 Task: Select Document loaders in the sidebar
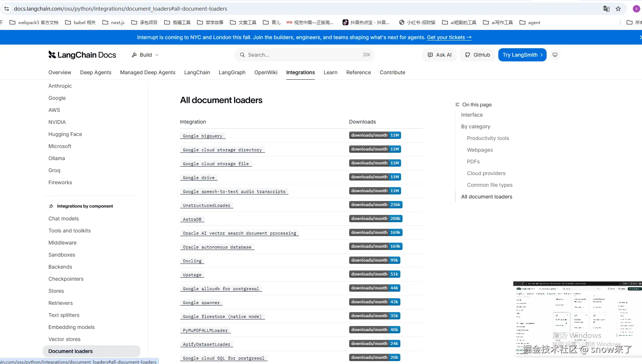click(91, 351)
